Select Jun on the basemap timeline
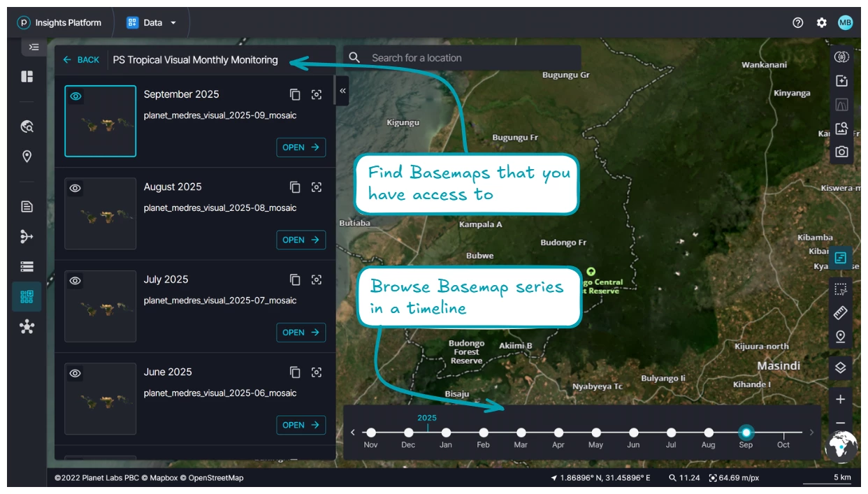The width and height of the screenshot is (868, 494). point(633,433)
